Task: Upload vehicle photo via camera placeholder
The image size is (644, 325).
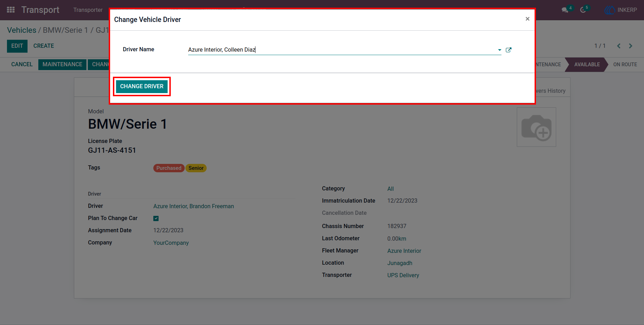Action: [x=536, y=127]
